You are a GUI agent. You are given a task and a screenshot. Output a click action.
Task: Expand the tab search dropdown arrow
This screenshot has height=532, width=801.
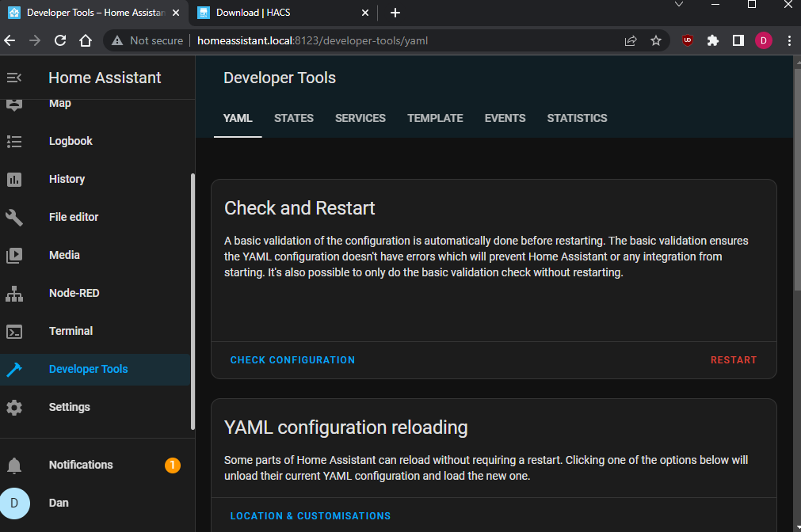[x=679, y=5]
